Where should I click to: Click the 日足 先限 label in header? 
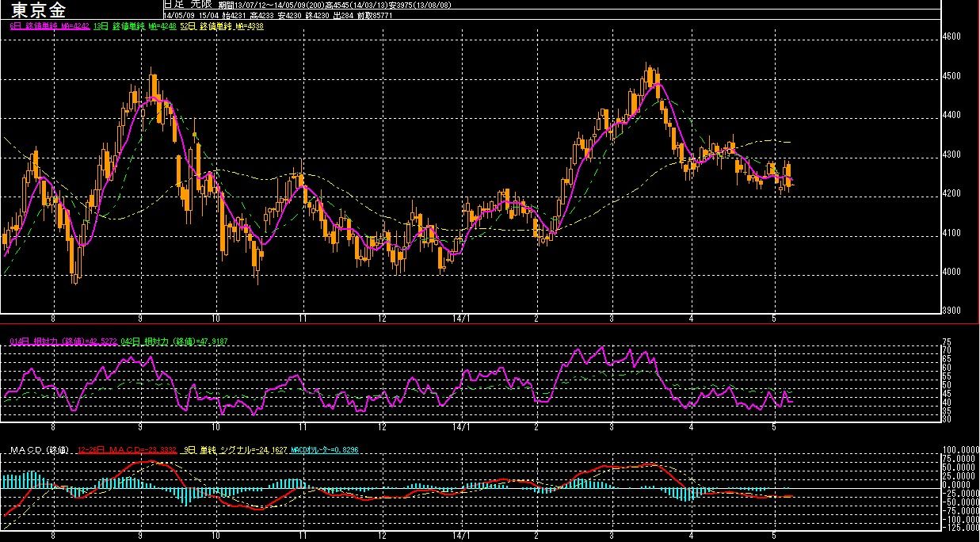pos(187,4)
